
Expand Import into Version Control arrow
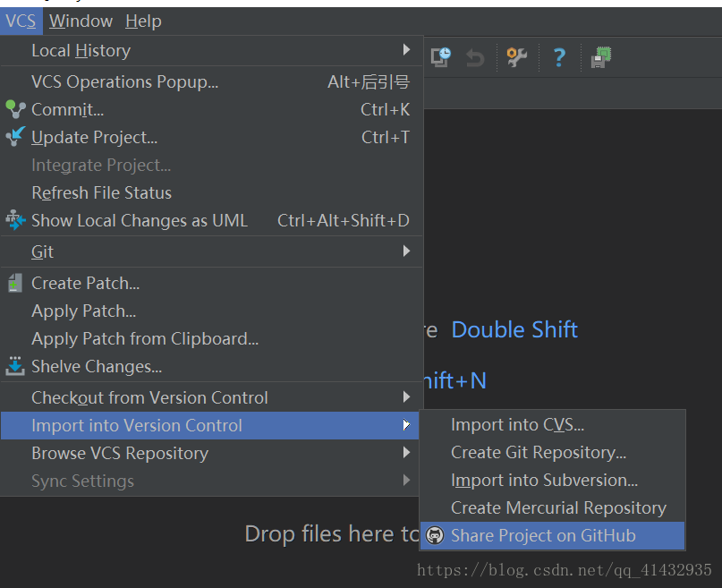coord(406,424)
